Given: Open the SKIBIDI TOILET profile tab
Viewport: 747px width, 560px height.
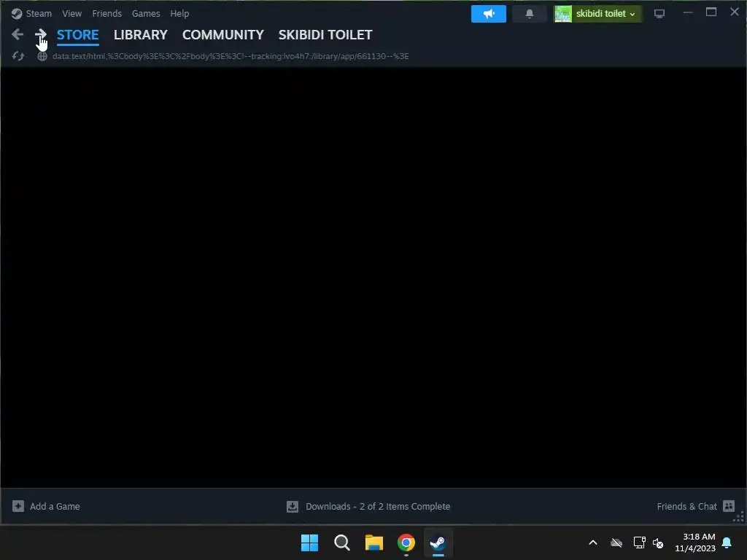Looking at the screenshot, I should click(x=325, y=35).
